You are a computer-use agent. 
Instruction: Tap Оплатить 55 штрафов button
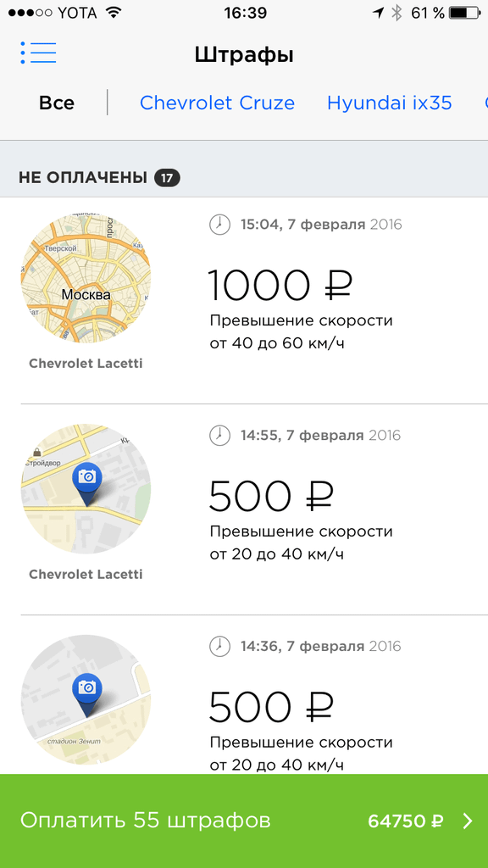point(244,821)
